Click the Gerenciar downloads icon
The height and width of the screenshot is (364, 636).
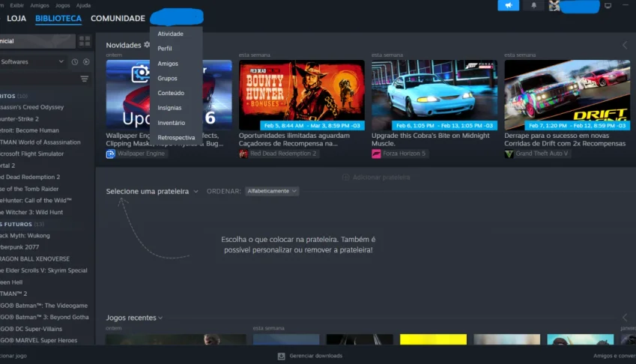click(x=281, y=356)
